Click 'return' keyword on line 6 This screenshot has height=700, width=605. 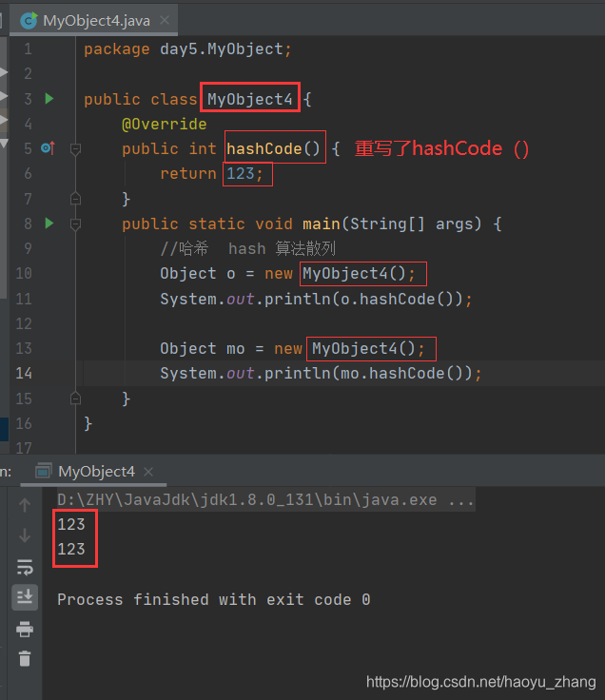click(188, 173)
